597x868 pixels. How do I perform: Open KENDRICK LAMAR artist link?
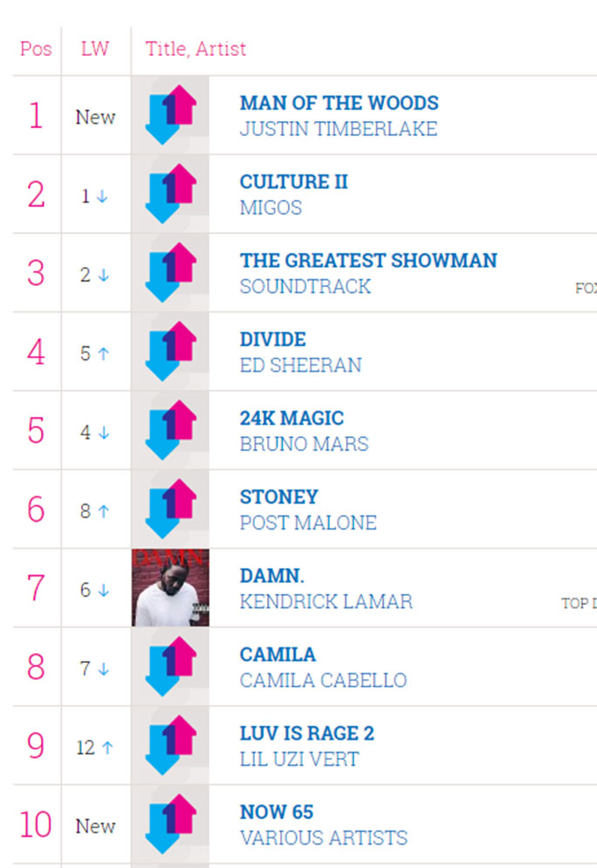[326, 602]
